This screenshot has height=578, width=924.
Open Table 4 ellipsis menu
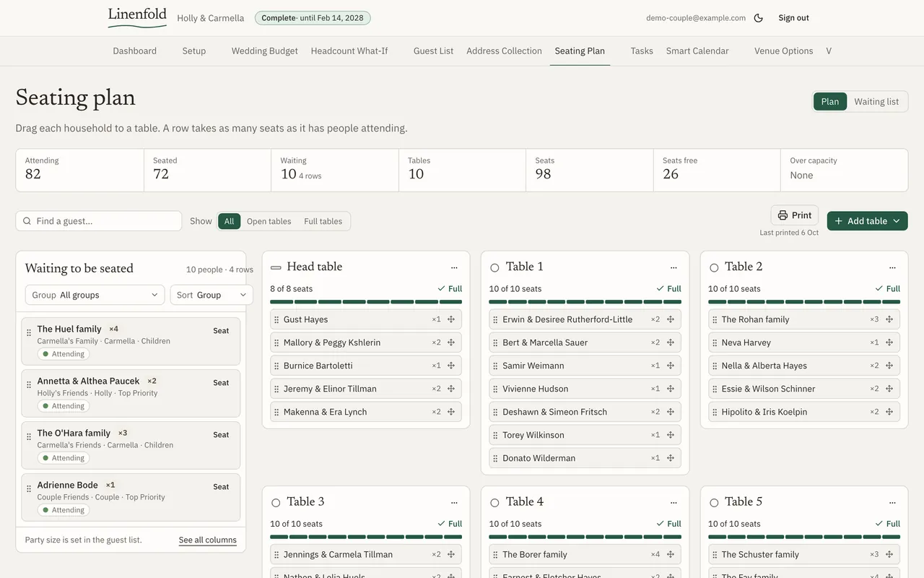coord(674,502)
